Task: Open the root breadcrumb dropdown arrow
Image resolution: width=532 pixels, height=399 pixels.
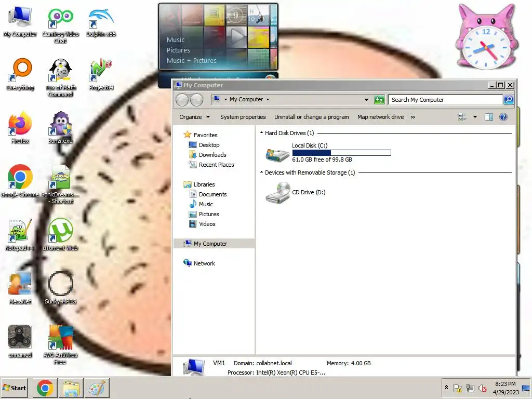Action: [x=225, y=99]
